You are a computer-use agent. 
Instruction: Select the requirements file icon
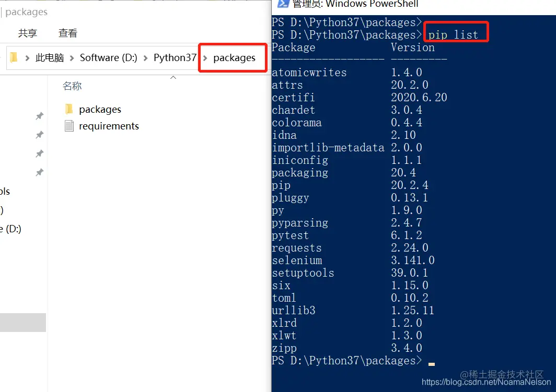click(x=69, y=126)
